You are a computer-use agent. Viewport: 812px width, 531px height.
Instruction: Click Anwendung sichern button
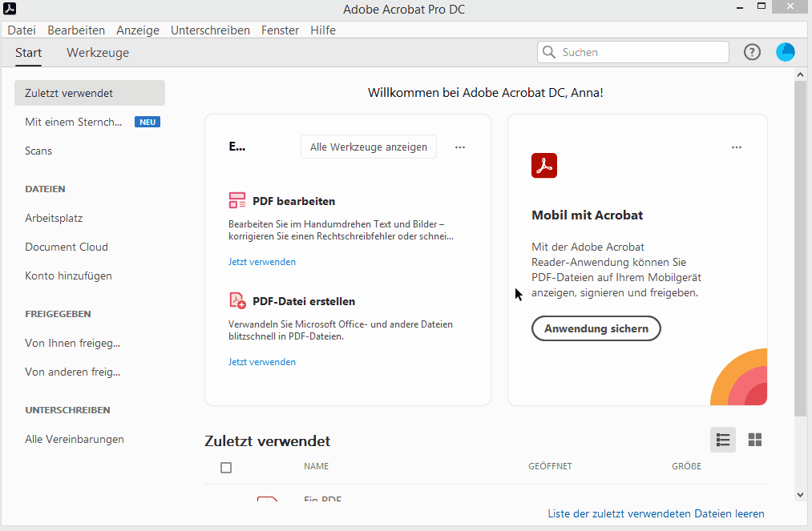pyautogui.click(x=596, y=328)
